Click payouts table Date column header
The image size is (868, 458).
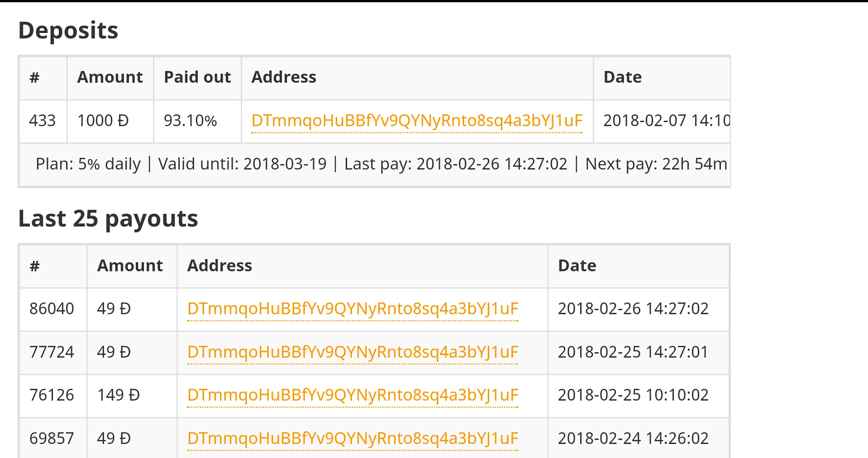[x=638, y=266]
